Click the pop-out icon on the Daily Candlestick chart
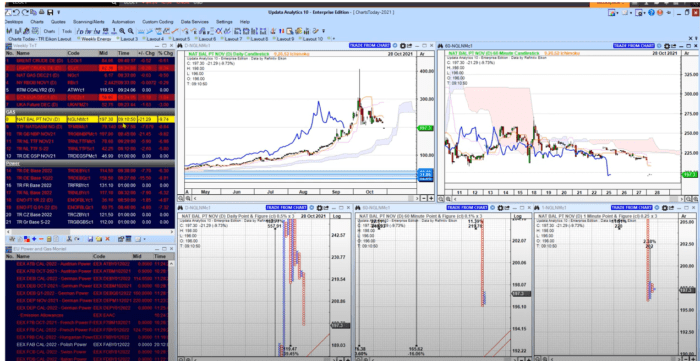The image size is (700, 361). pyautogui.click(x=409, y=46)
